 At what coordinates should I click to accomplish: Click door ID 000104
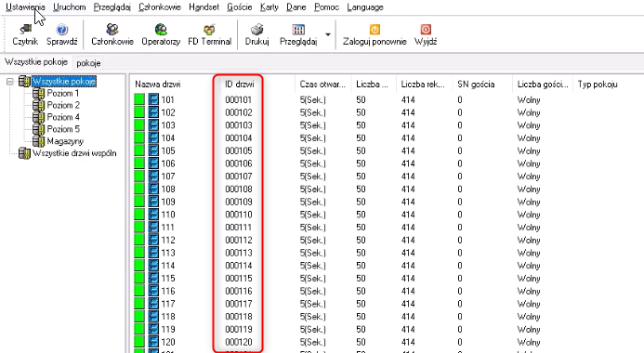(239, 137)
